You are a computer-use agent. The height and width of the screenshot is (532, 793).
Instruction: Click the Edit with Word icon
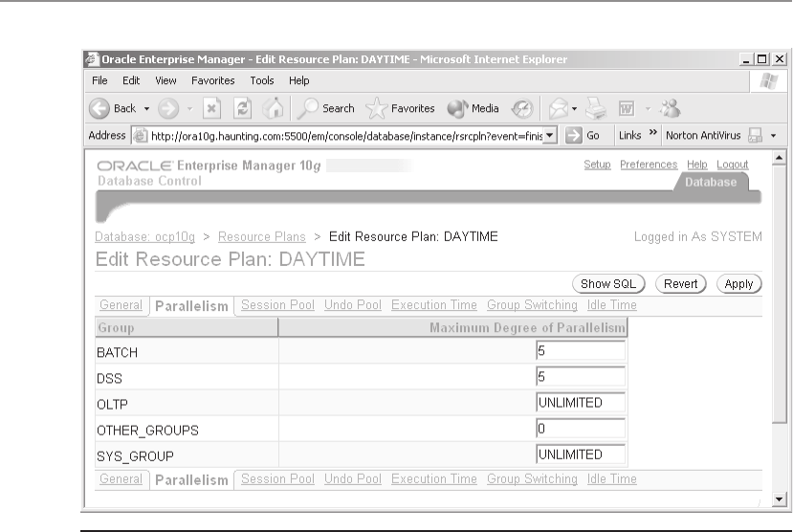[627, 108]
